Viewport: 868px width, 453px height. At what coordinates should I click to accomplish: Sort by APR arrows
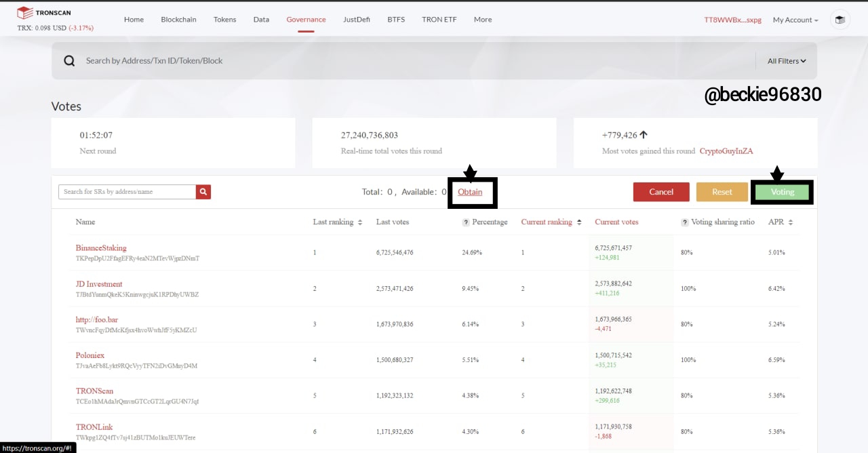[791, 222]
